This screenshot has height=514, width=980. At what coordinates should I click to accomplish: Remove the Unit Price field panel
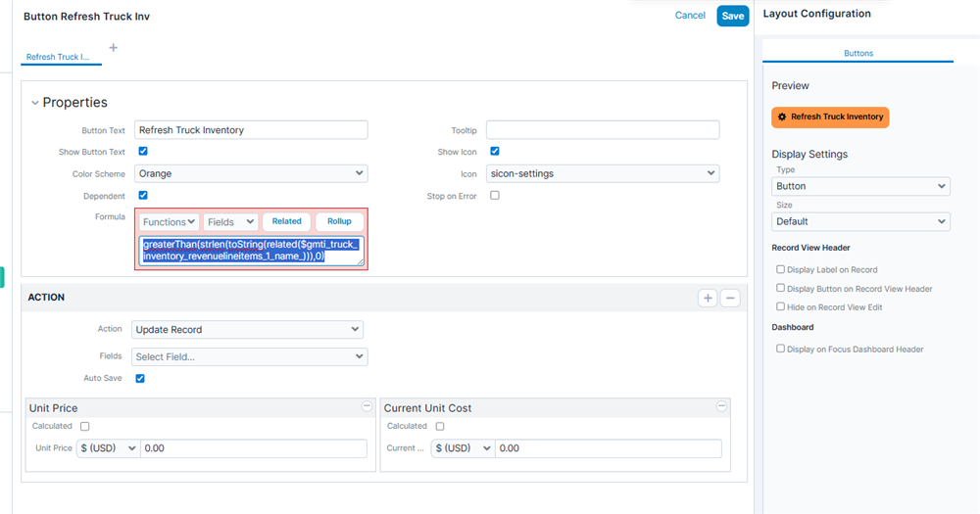click(367, 406)
